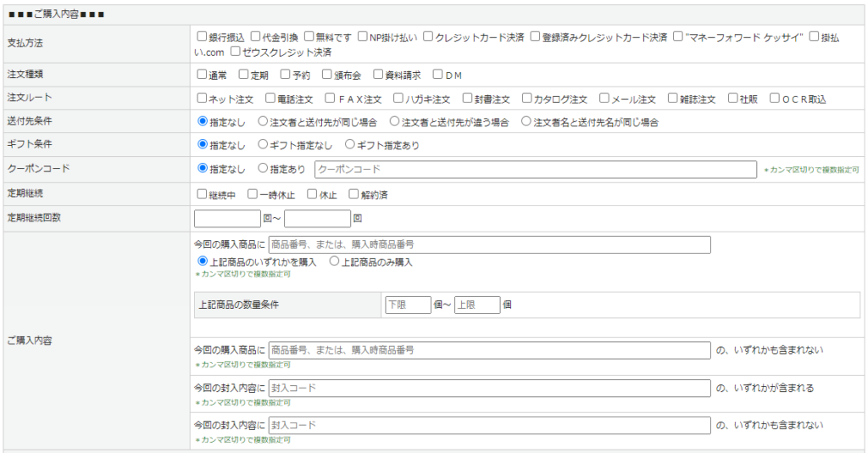Check the DM order type checkbox

pyautogui.click(x=438, y=74)
